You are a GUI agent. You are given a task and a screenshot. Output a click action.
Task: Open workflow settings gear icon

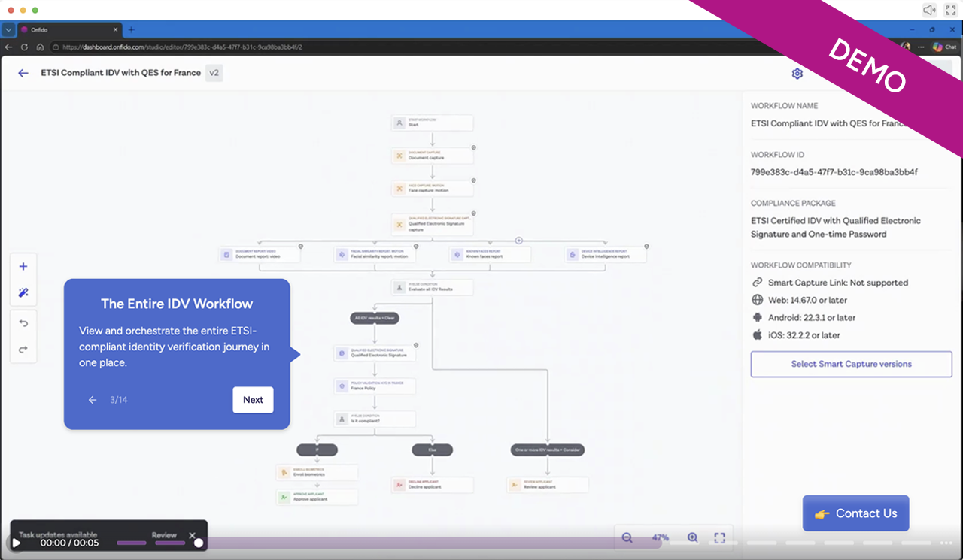click(797, 74)
